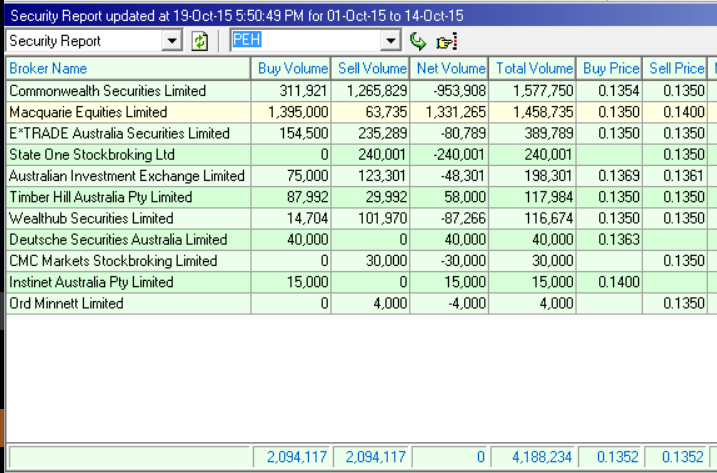
Task: Click Buy Volume cell 311,921
Action: pyautogui.click(x=291, y=91)
